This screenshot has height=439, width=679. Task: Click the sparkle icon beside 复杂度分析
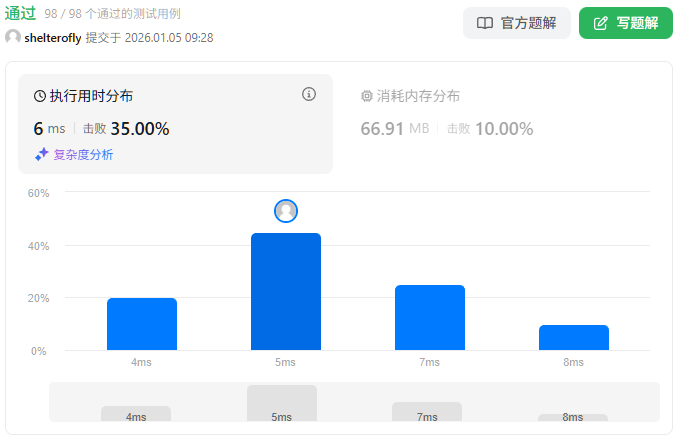point(42,154)
